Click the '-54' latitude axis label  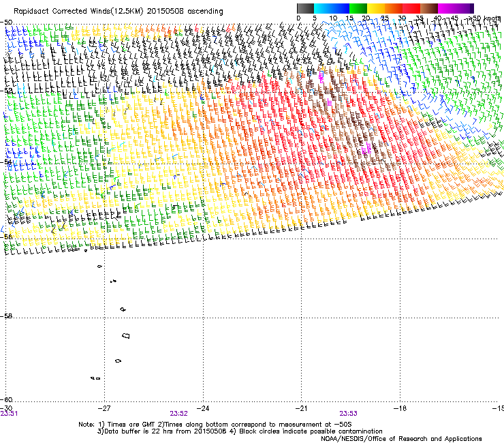[x=6, y=162]
